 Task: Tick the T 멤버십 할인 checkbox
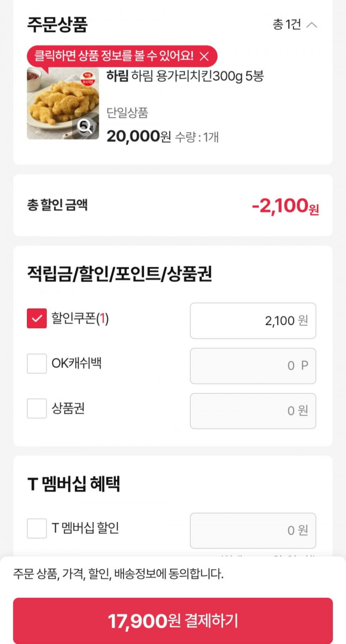[37, 528]
